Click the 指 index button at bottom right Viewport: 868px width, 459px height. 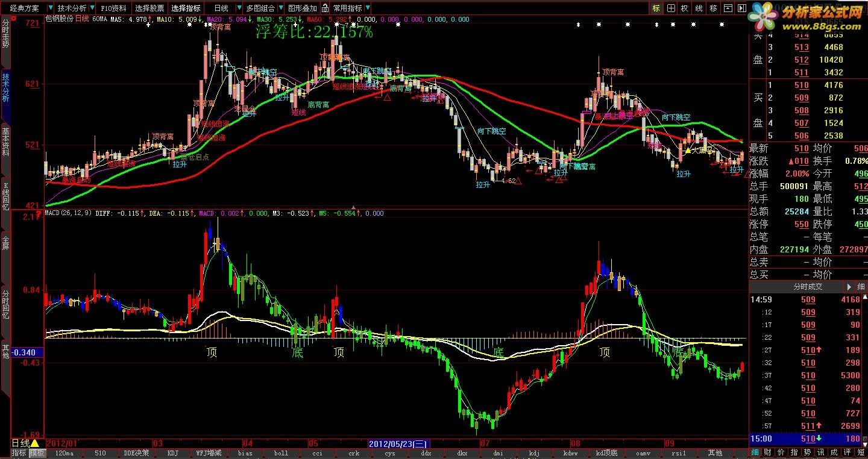pos(794,452)
